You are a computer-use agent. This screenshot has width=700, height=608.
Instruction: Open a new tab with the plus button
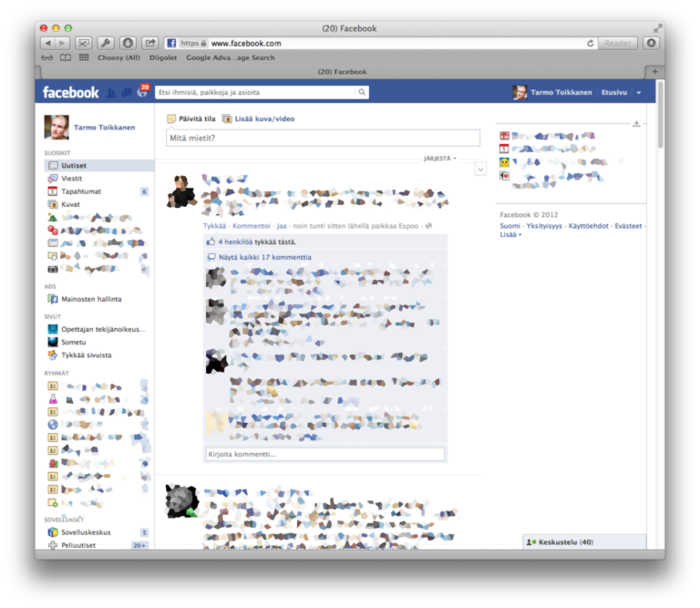654,71
